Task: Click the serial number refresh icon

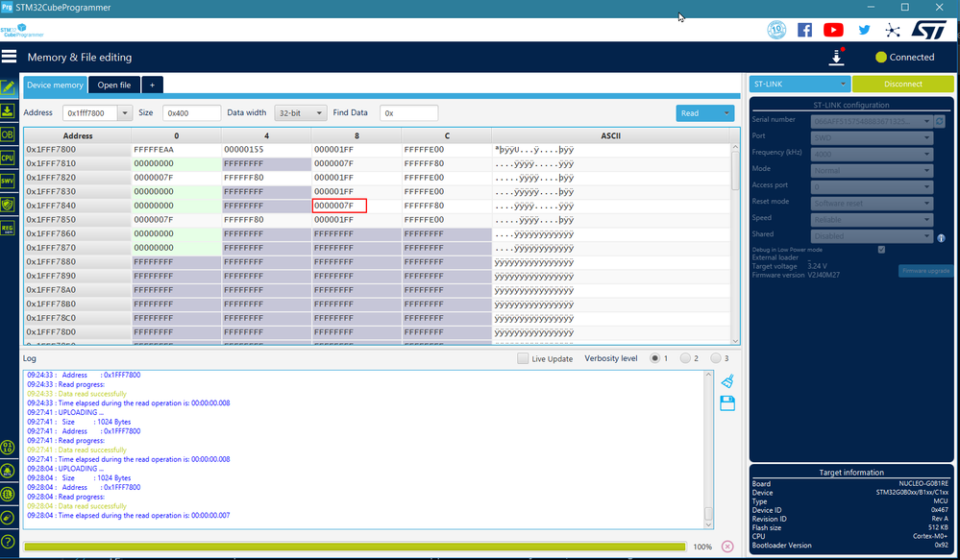Action: [x=940, y=121]
